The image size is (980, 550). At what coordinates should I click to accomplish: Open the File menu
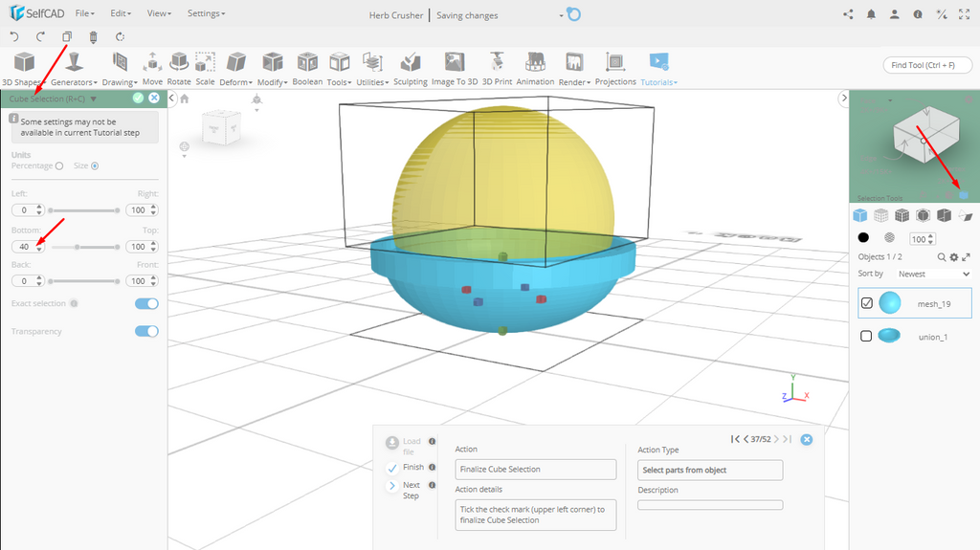84,13
